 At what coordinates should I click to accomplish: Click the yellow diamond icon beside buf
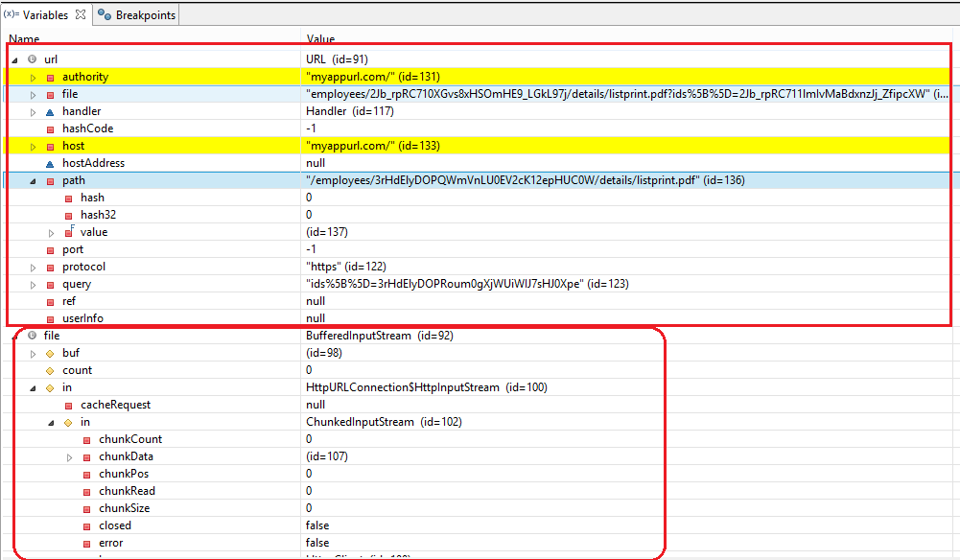pos(49,352)
